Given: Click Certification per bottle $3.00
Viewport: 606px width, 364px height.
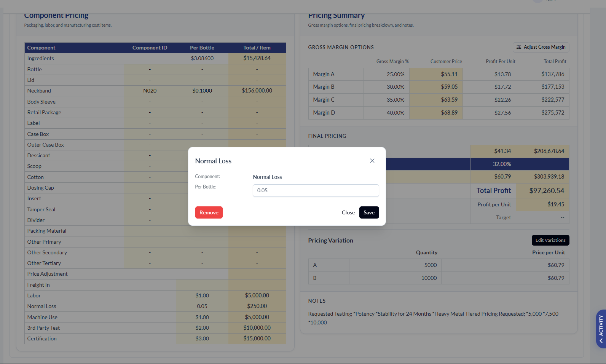Looking at the screenshot, I should click(x=202, y=338).
